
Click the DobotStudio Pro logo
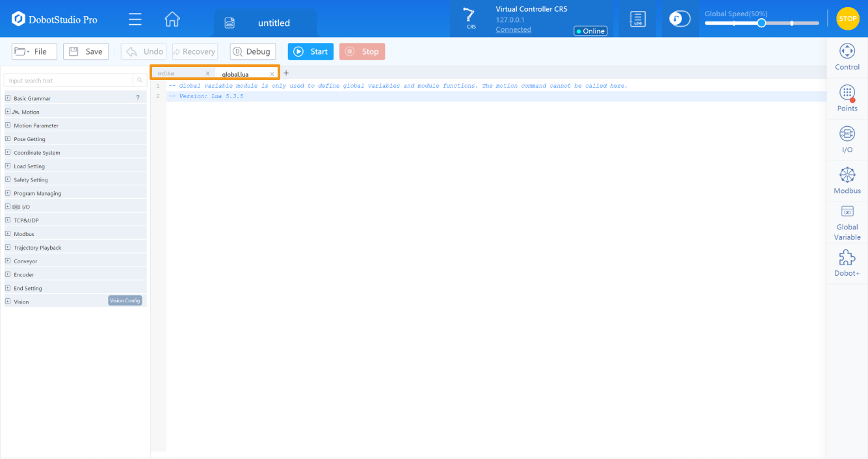[54, 20]
